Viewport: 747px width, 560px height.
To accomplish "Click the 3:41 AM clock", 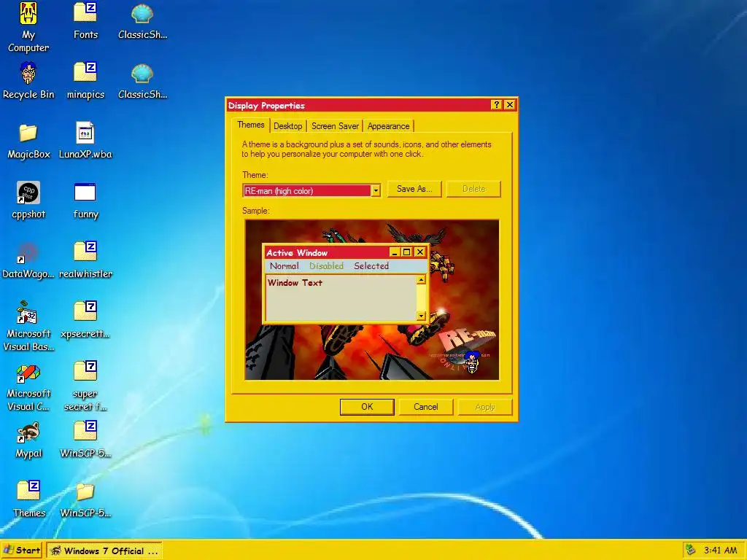I will point(720,551).
